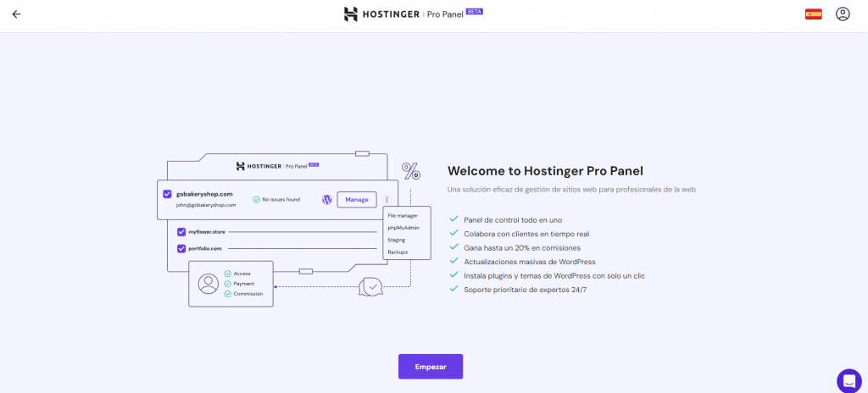Open the Spanish flag language selector
The image size is (868, 393).
point(814,14)
